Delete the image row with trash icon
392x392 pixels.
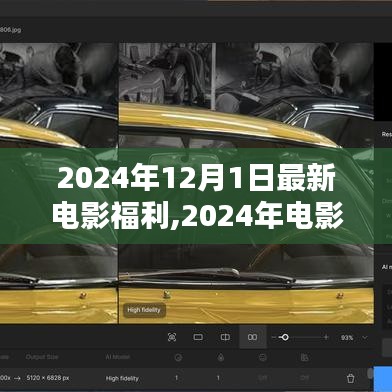[350, 378]
